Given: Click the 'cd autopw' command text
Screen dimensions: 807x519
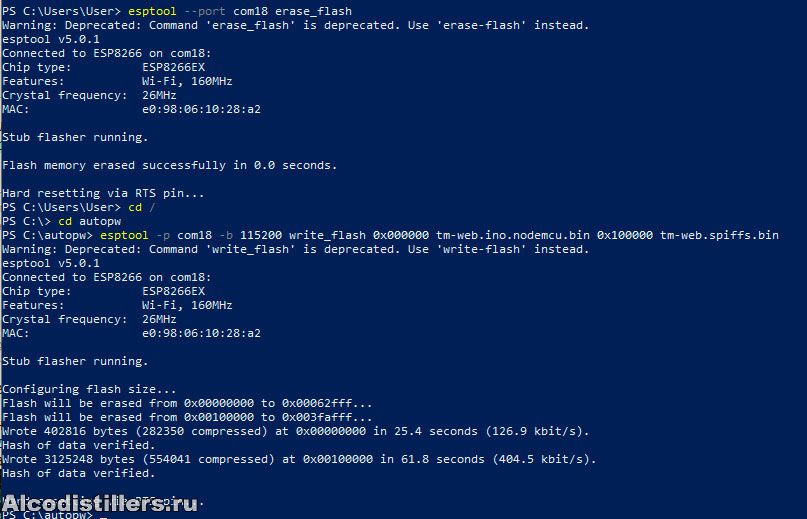Looking at the screenshot, I should [90, 221].
